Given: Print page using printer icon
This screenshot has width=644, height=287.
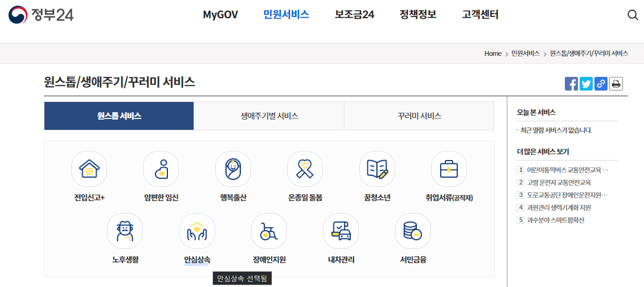Looking at the screenshot, I should click(x=616, y=84).
